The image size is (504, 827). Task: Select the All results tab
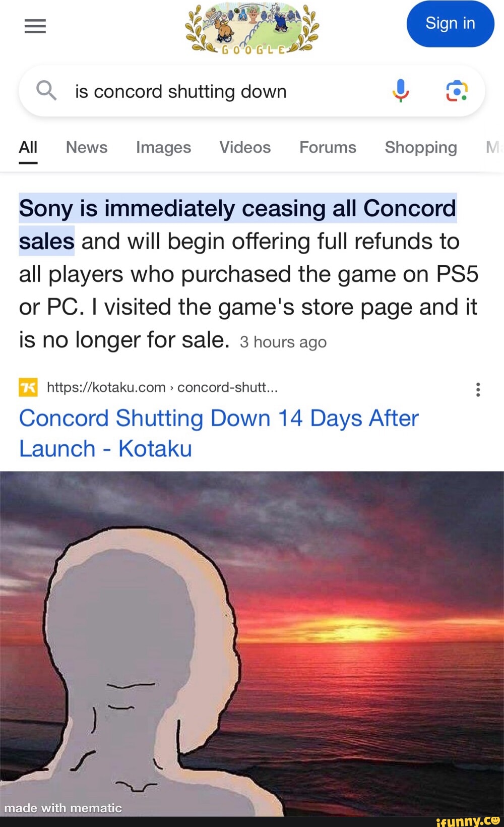point(28,148)
